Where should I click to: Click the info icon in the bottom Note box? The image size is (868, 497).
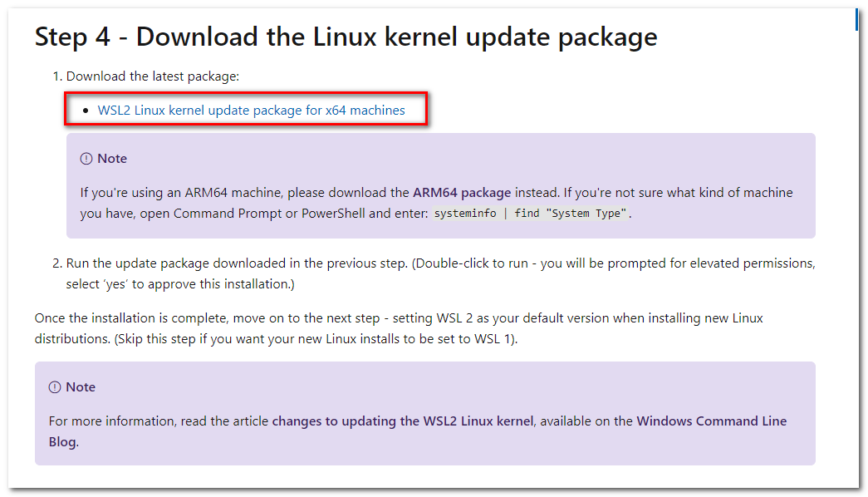(x=55, y=387)
